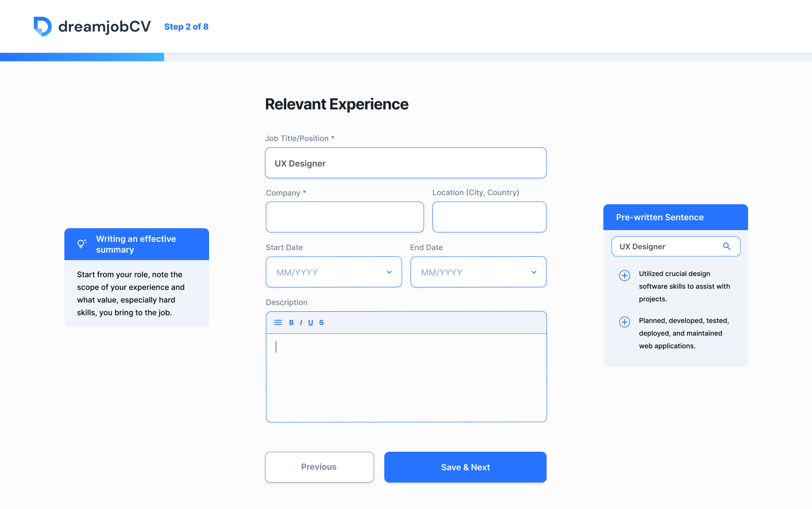Click the 'Writing an effective summary' header
Image resolution: width=812 pixels, height=509 pixels.
tap(137, 244)
